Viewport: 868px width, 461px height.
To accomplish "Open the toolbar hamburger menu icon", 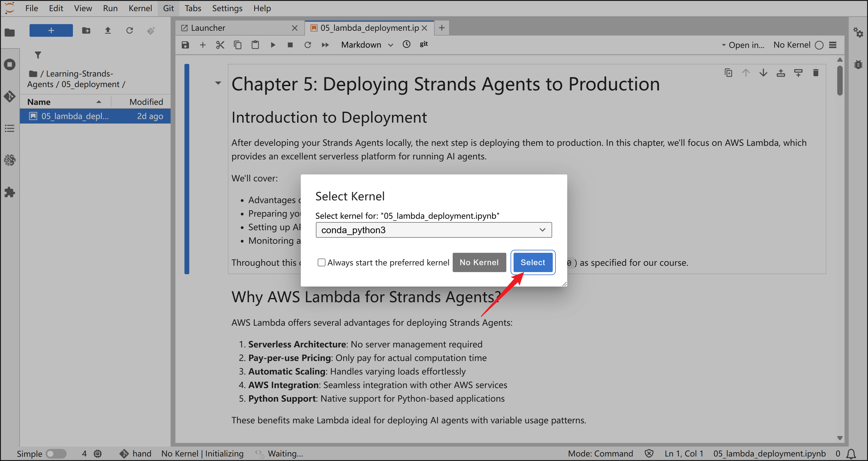I will [x=833, y=45].
